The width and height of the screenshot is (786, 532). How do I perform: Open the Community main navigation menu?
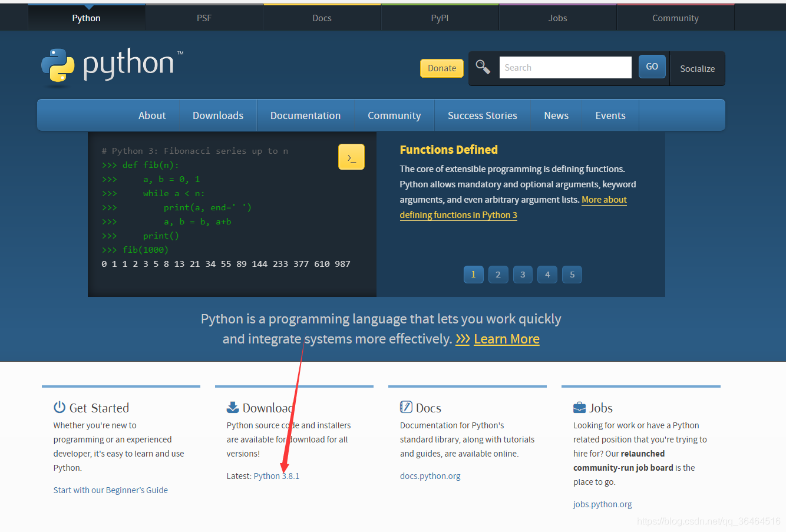394,115
